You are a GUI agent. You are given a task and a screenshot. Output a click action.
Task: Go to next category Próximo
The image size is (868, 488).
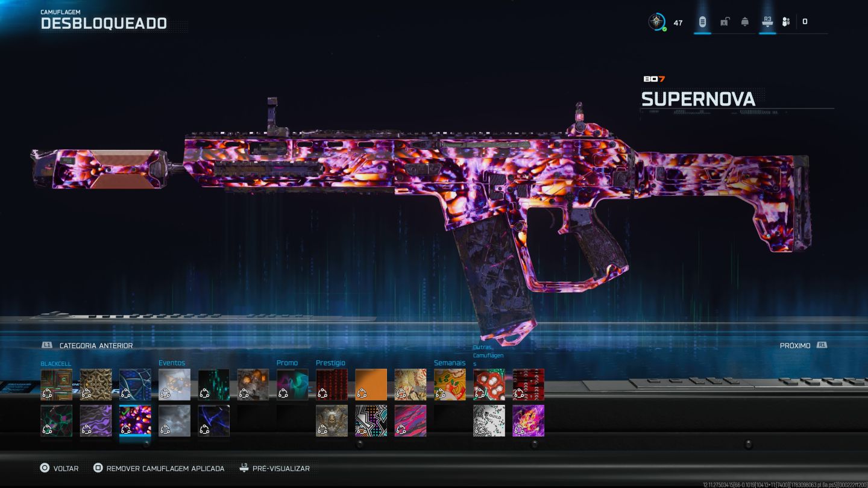pos(803,345)
